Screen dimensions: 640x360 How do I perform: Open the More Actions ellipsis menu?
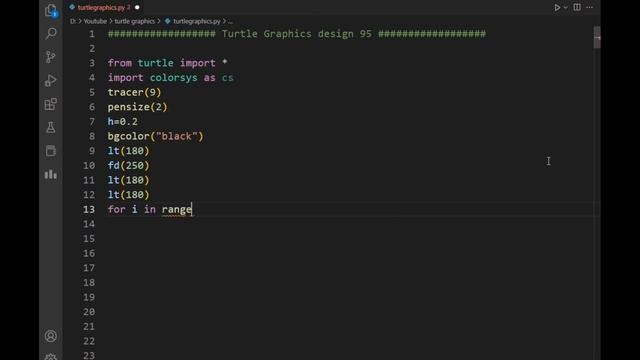tap(590, 7)
